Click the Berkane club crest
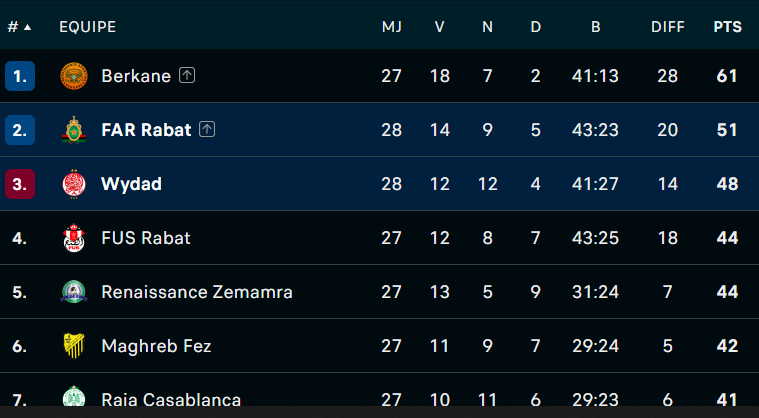The width and height of the screenshot is (759, 418). point(74,76)
